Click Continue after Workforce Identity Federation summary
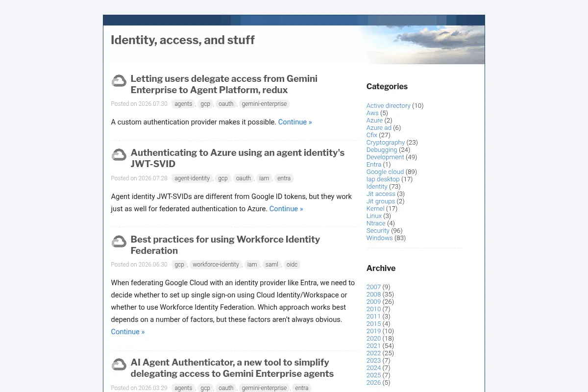Image resolution: width=588 pixels, height=392 pixels. [x=128, y=332]
